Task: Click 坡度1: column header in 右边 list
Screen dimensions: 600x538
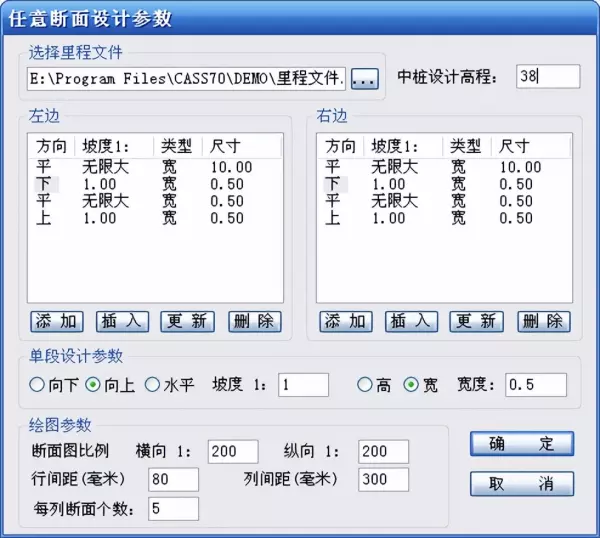Action: tap(403, 146)
